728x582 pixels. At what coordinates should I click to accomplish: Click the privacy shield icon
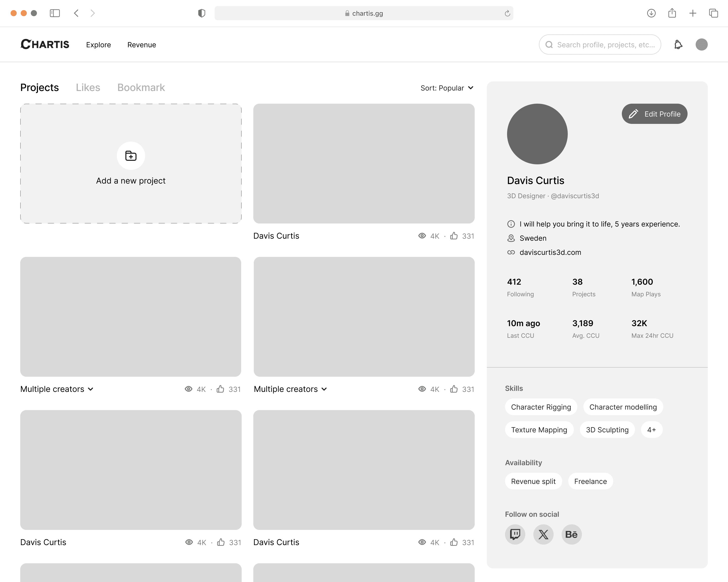coord(201,13)
